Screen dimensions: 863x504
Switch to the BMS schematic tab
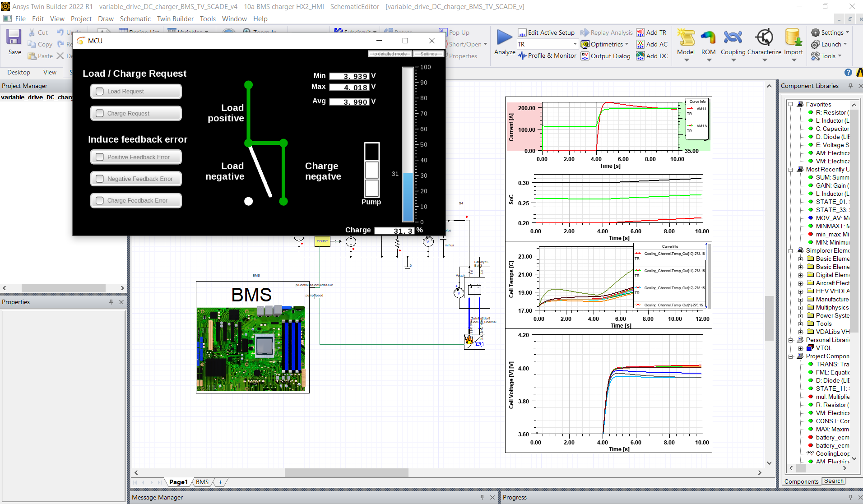[x=201, y=482]
